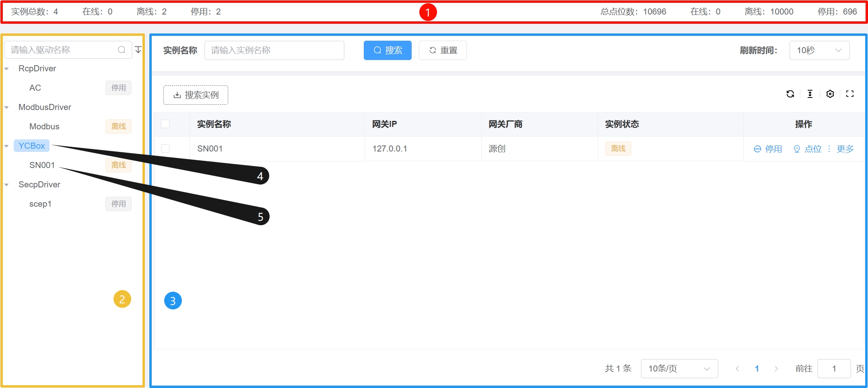Select the YCBox driver node

31,146
